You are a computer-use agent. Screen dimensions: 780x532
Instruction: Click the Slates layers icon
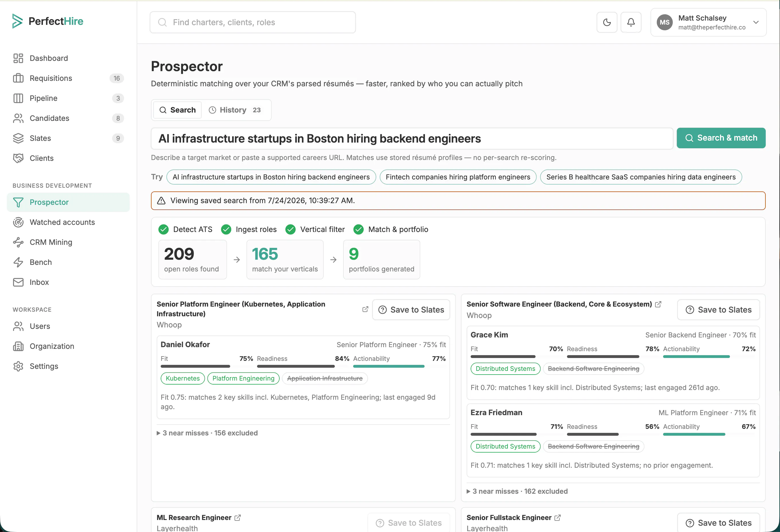[18, 138]
